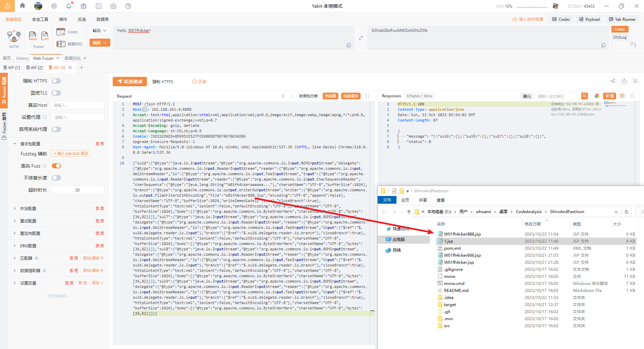Click 美化 to beautify the response

click(527, 96)
